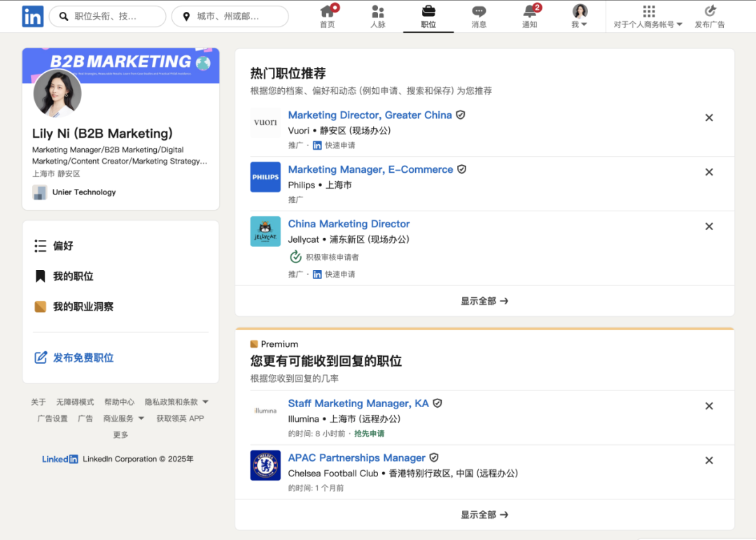The image size is (756, 540).
Task: Expand the 我 profile dropdown
Action: click(x=580, y=16)
